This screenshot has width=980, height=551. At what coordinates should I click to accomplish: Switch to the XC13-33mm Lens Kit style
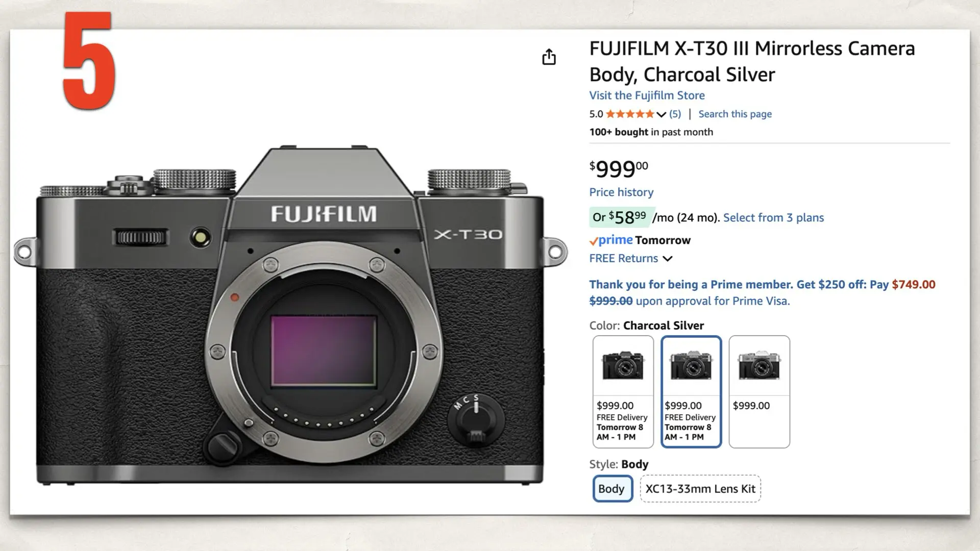click(700, 488)
